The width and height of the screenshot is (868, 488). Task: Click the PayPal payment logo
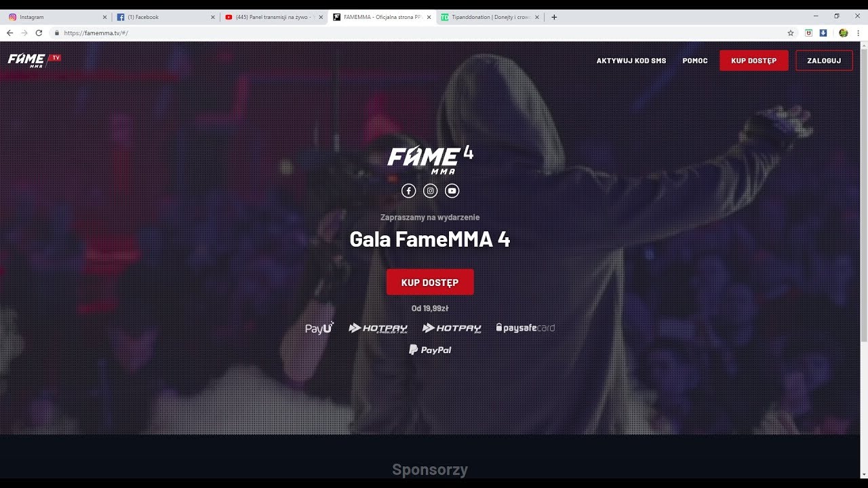[430, 350]
